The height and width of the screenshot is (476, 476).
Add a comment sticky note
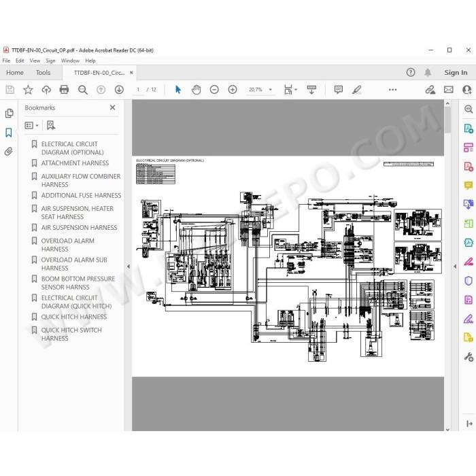click(x=338, y=90)
